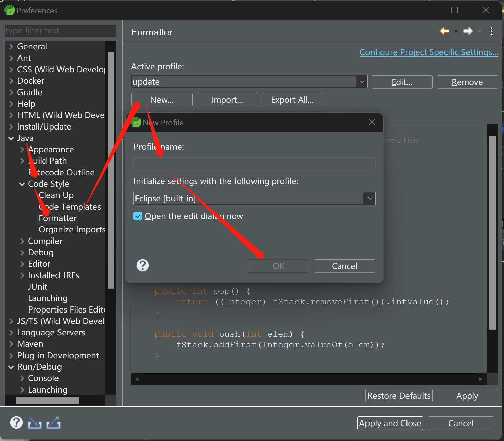Collapse the Run/Debug tree node

[11, 367]
